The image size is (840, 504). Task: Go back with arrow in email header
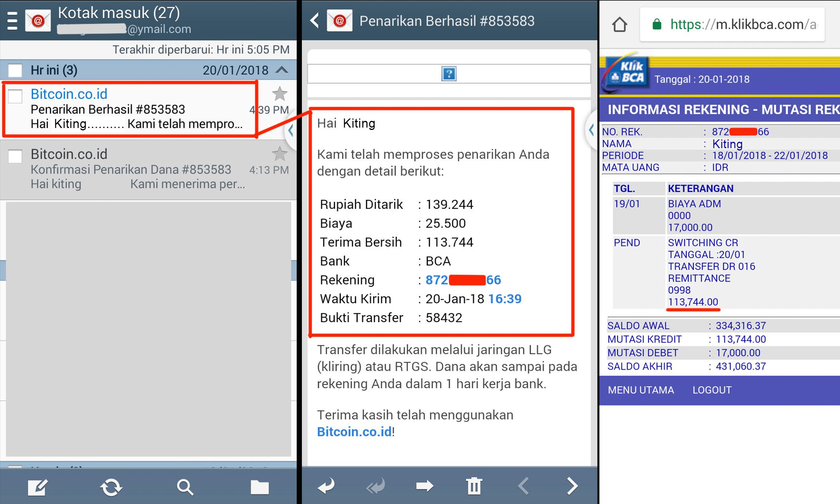pos(315,21)
